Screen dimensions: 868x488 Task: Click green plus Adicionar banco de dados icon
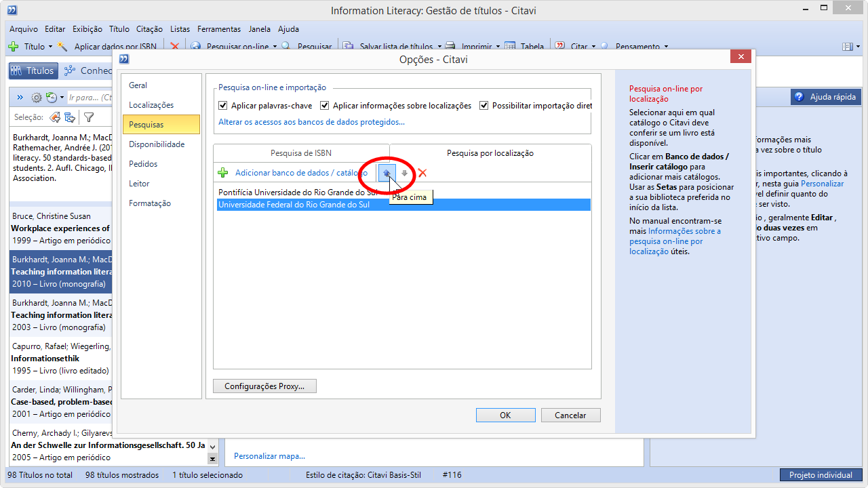222,173
